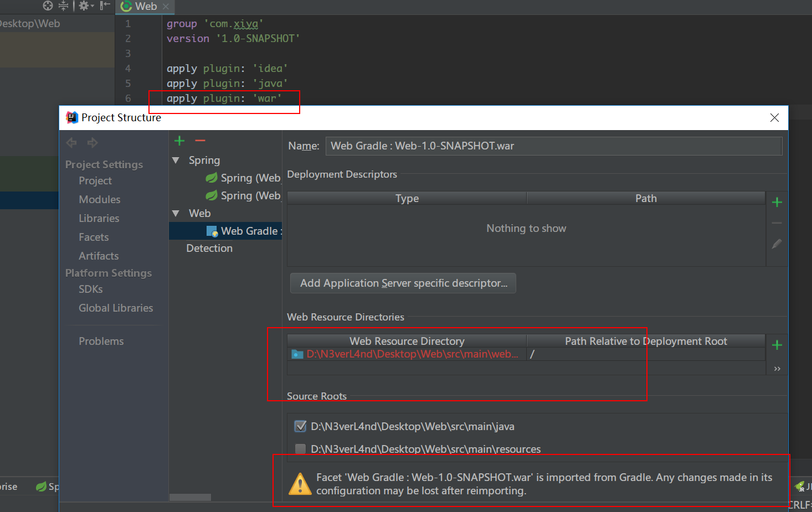Open the gear icon dropdown arrow
812x512 pixels.
point(92,6)
